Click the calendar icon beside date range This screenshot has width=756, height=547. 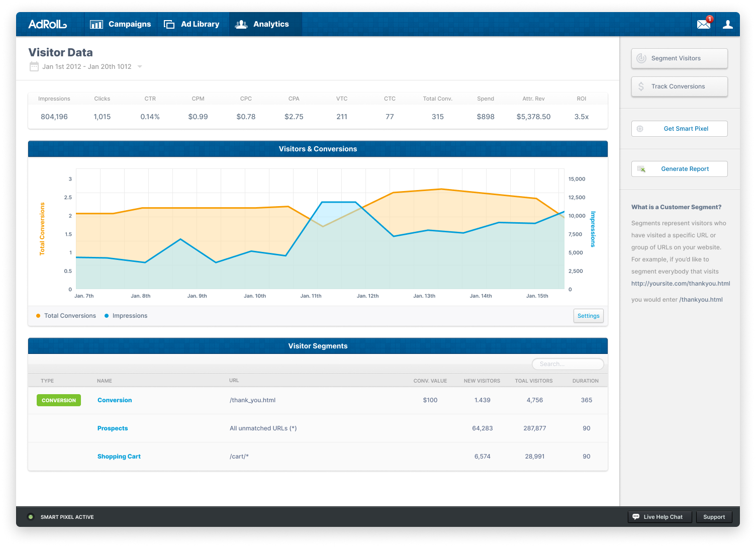click(34, 66)
